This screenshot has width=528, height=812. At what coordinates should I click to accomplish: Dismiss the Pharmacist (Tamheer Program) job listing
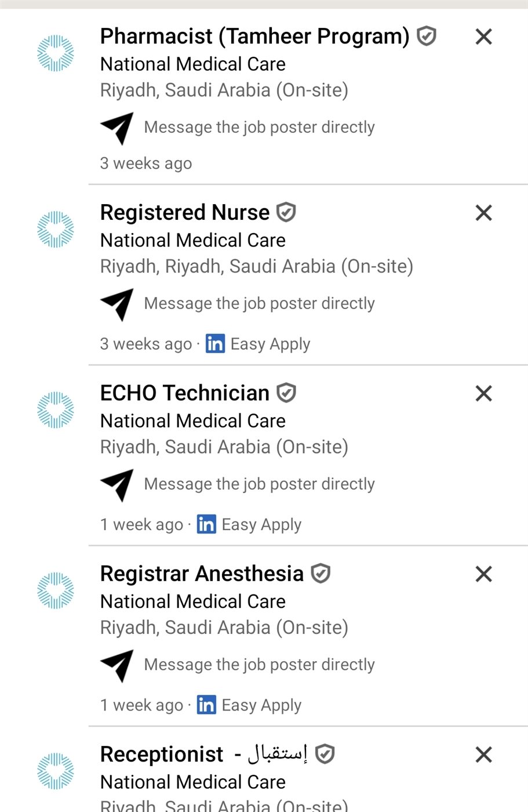click(x=483, y=37)
